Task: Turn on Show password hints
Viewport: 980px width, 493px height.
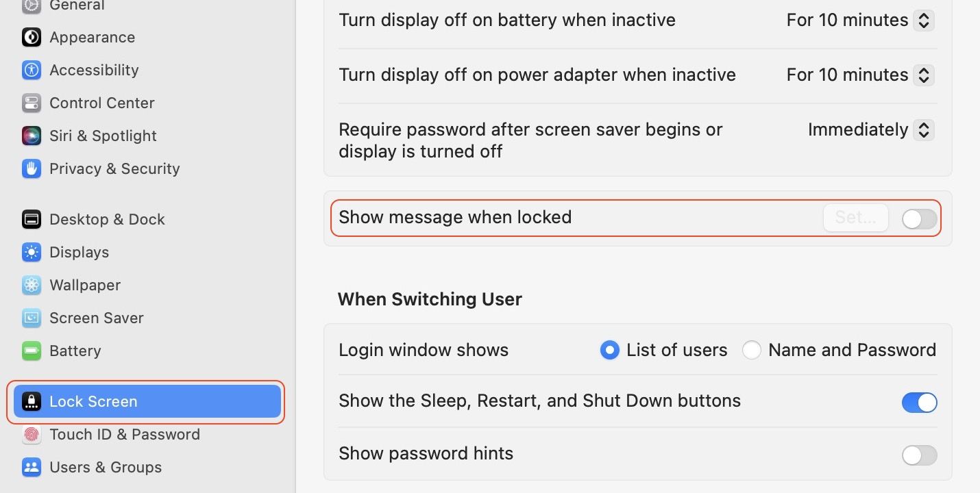Action: coord(919,454)
